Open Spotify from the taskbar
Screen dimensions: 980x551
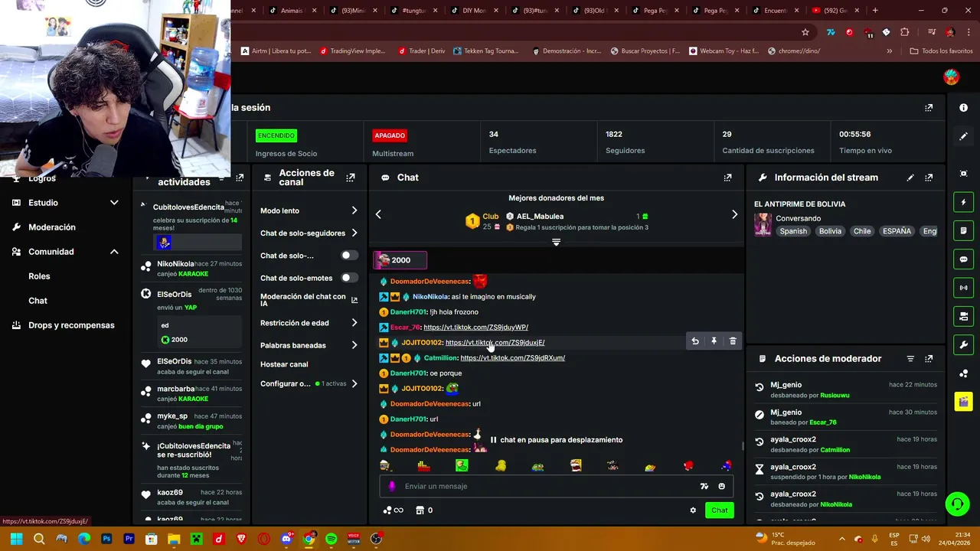pyautogui.click(x=331, y=539)
